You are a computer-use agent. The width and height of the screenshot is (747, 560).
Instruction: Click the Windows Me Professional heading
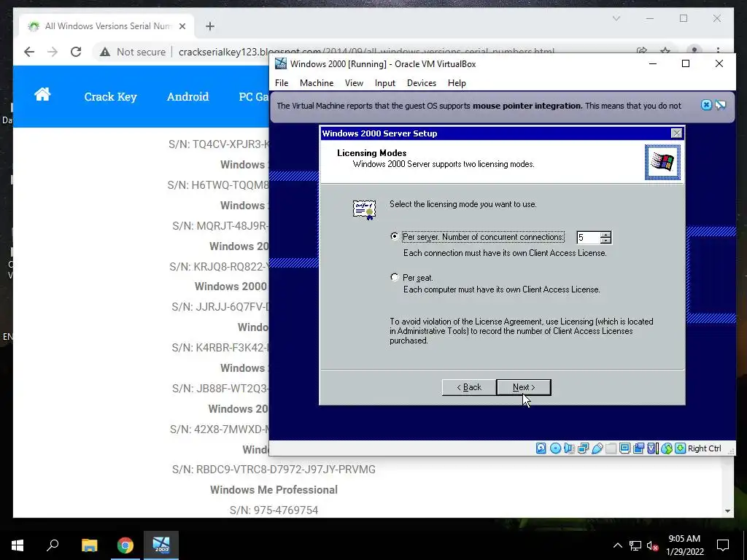coord(274,489)
